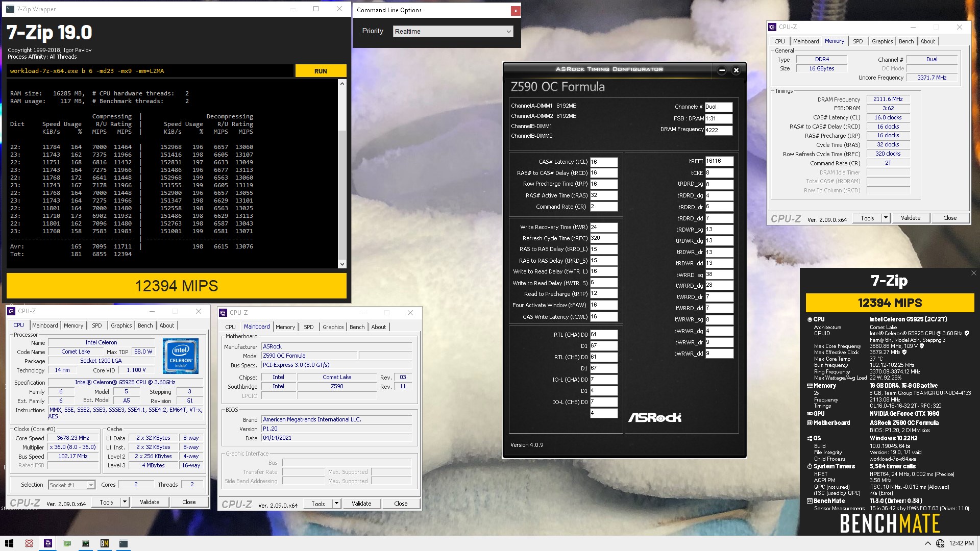Open the Bench tab in top-right CPU-Z window
The image size is (980, 551).
coord(906,41)
